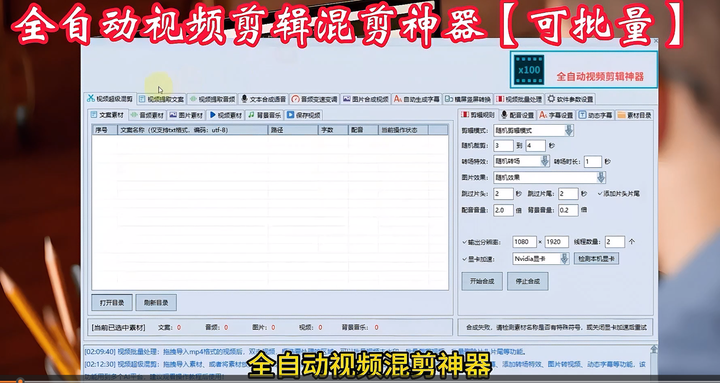This screenshot has width=720, height=383.
Task: Click the x100 film logo icon
Action: point(529,70)
